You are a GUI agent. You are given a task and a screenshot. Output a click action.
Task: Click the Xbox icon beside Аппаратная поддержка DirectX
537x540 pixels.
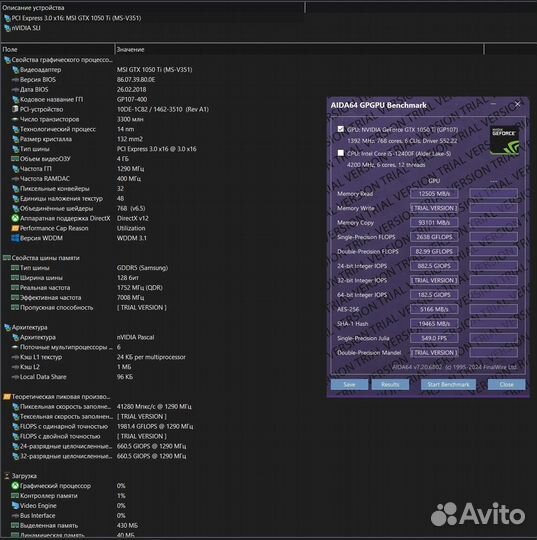coord(15,218)
